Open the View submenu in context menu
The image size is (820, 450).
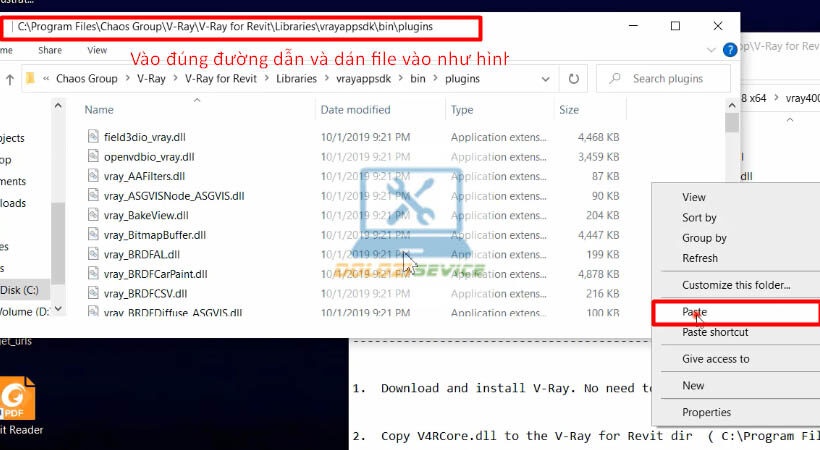(693, 197)
